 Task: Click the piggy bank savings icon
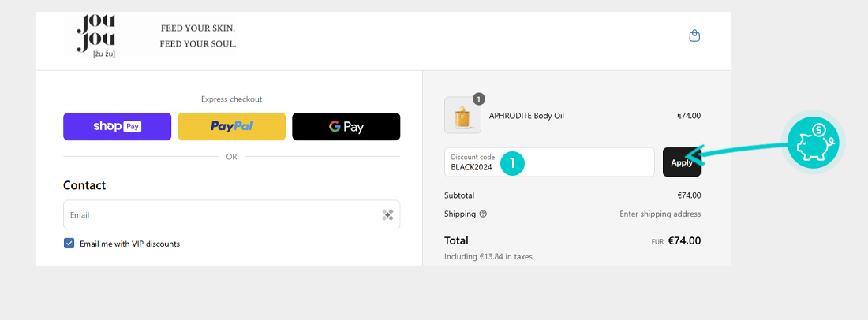814,142
